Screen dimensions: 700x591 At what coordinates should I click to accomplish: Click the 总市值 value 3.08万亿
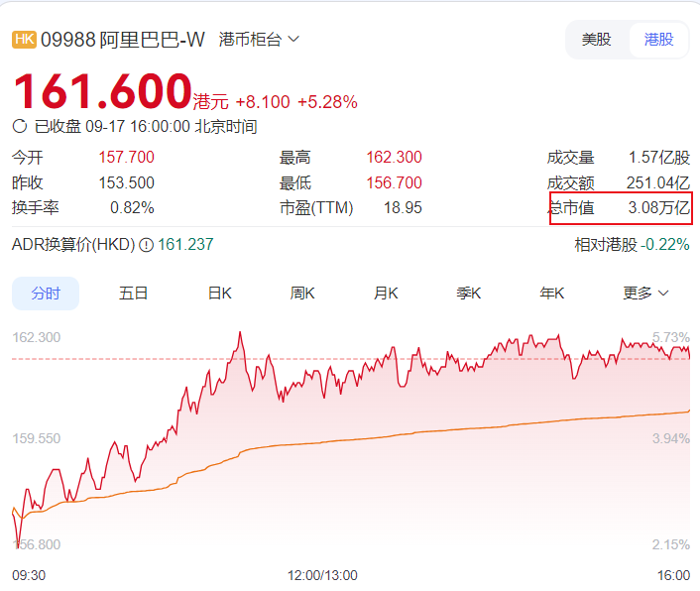click(x=659, y=207)
